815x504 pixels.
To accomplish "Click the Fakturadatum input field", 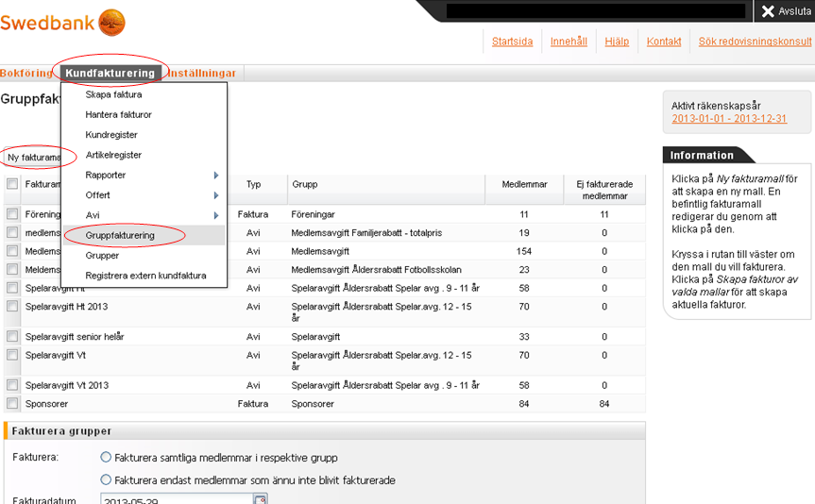I will click(176, 499).
